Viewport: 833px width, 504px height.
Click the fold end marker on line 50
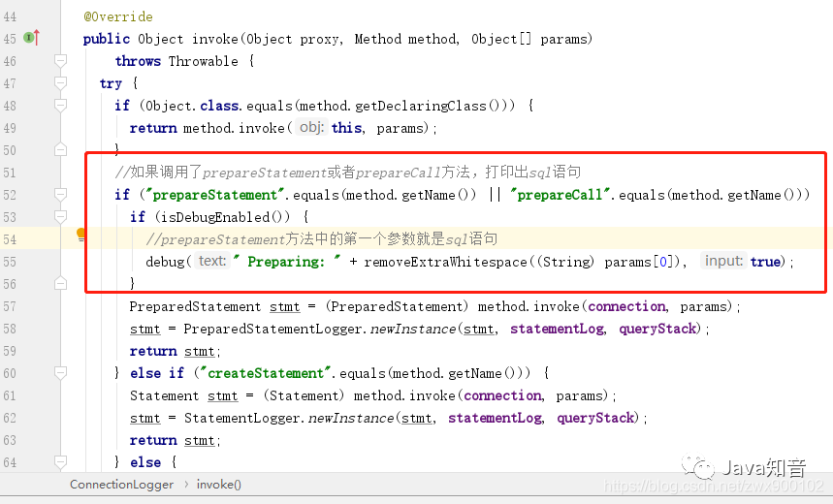pos(60,150)
